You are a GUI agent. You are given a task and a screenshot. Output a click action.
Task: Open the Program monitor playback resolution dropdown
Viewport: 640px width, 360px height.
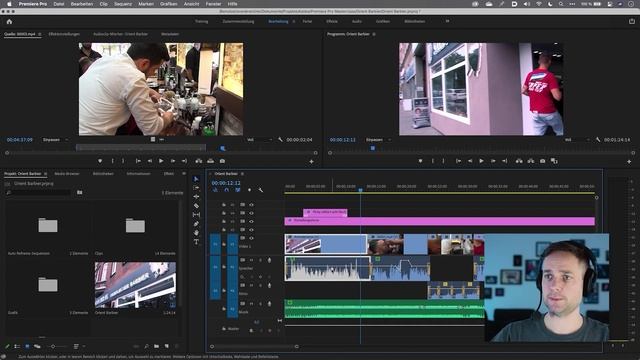point(577,140)
